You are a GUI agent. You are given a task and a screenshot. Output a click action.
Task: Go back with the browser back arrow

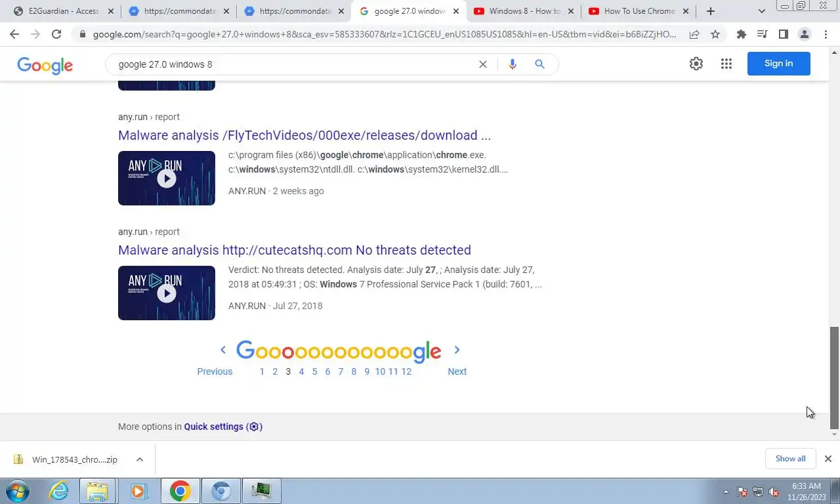click(x=14, y=34)
